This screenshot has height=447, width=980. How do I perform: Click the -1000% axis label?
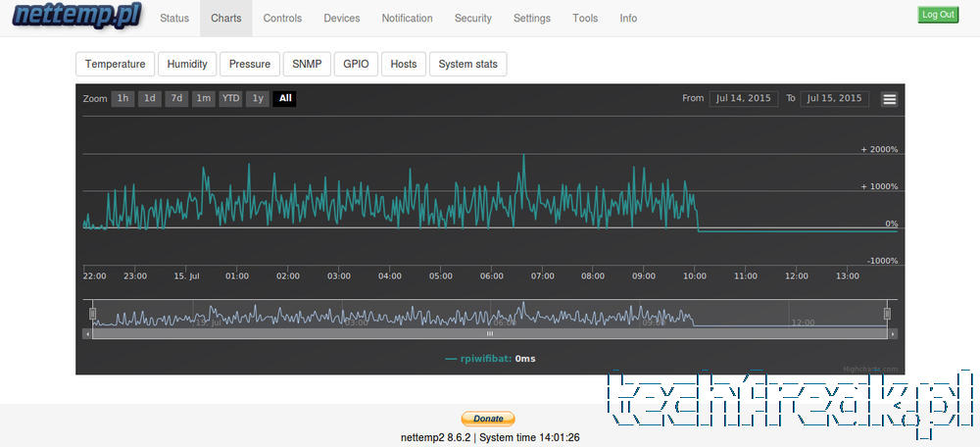tap(881, 261)
